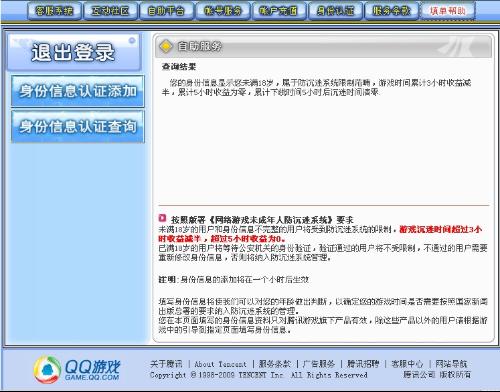Viewport: 500px width, 392px height.
Task: Open 身份信息认证查询 in sidebar
Action: (78, 127)
